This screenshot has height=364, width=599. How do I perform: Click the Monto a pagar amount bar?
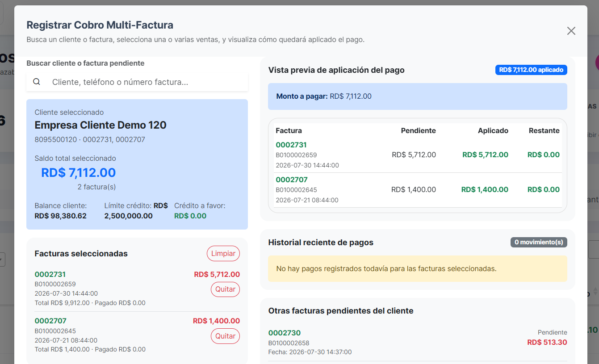(x=418, y=96)
